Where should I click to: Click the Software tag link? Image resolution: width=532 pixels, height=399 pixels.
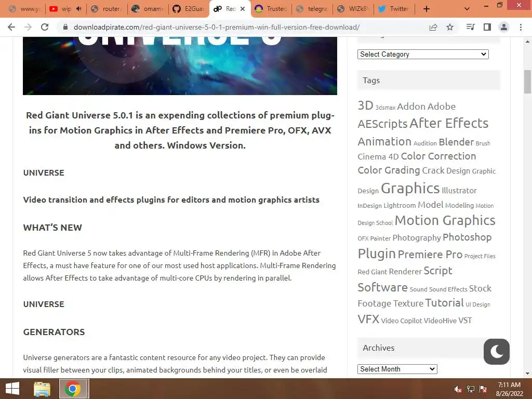382,287
